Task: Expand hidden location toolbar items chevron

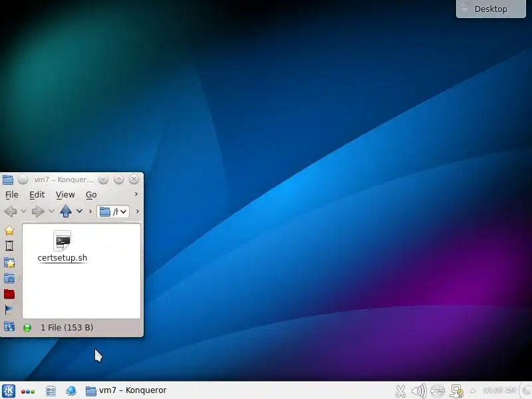Action: [x=138, y=211]
